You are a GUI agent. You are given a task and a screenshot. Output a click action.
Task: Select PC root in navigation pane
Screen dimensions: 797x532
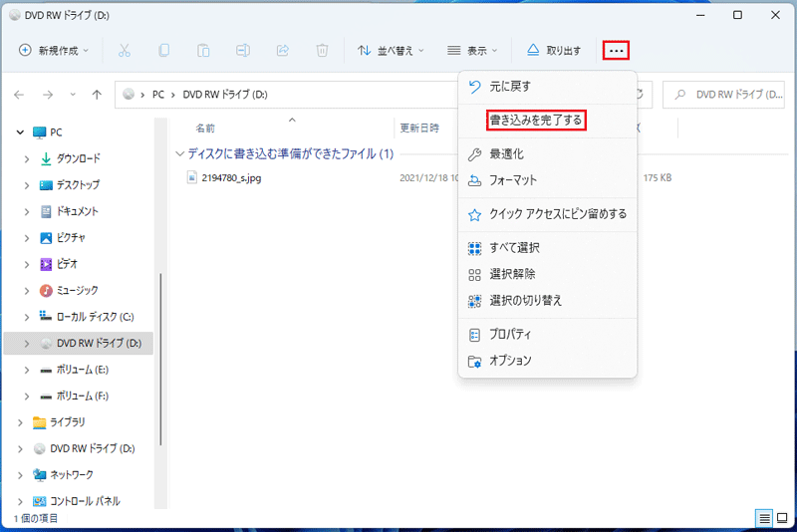[47, 133]
